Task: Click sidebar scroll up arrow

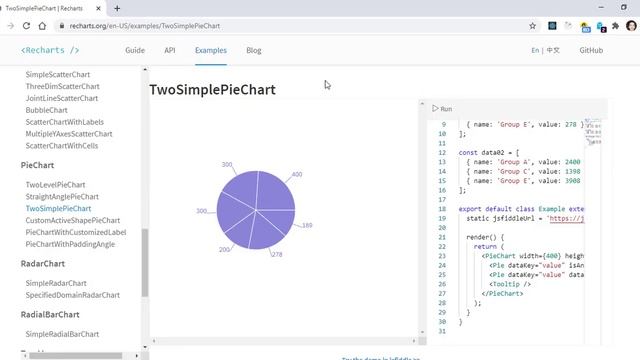Action: tap(144, 70)
